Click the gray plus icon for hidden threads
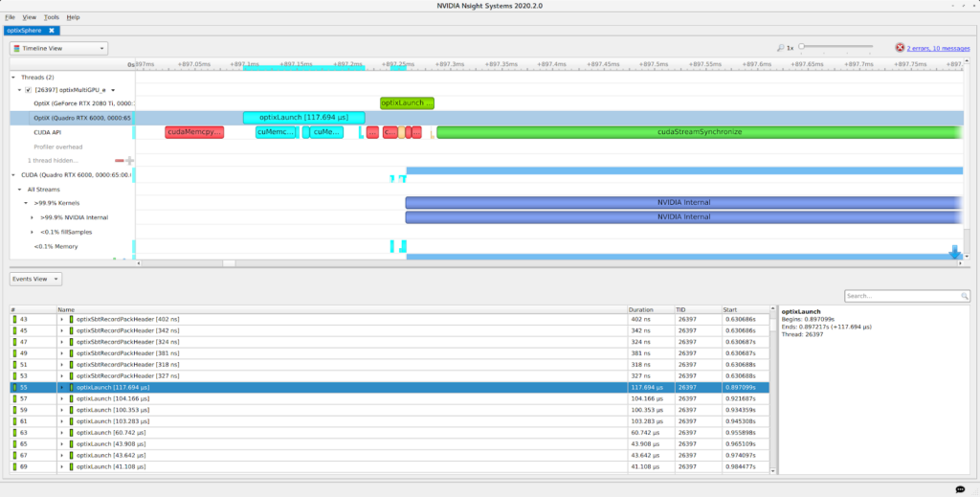This screenshot has height=497, width=980. pos(129,161)
